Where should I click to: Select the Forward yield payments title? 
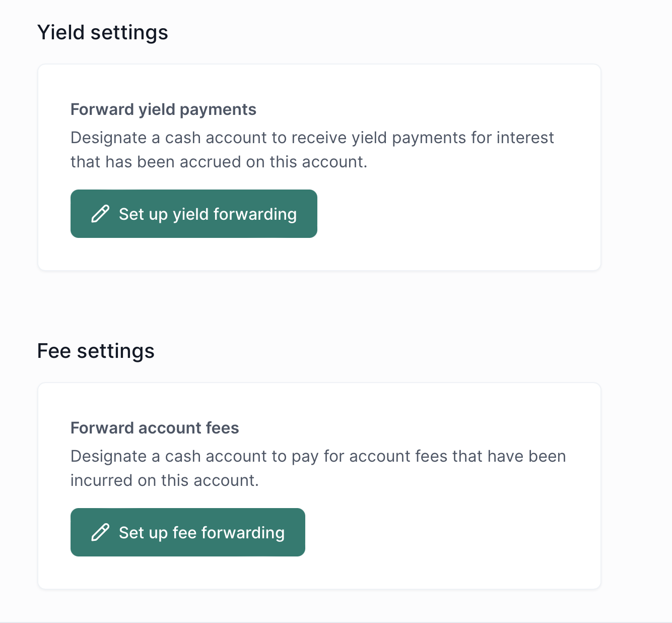(163, 109)
